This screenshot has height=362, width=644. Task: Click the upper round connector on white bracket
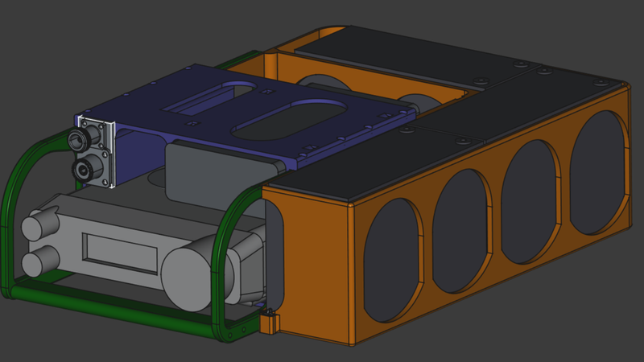click(x=80, y=140)
